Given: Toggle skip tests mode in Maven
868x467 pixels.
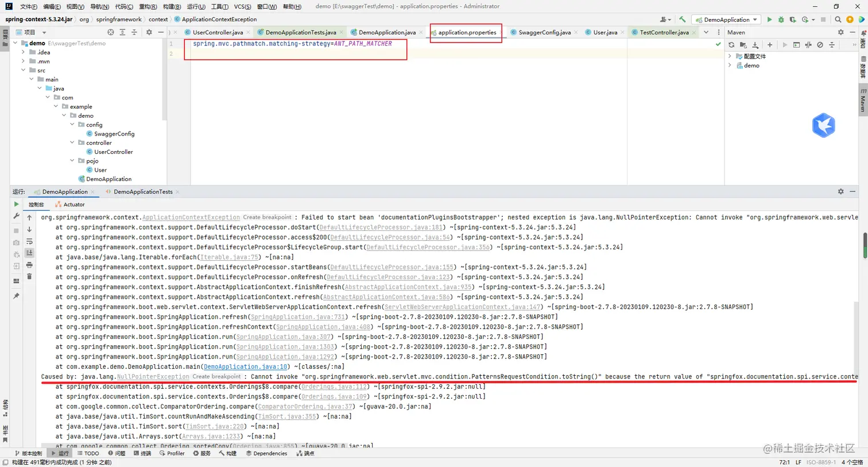Looking at the screenshot, I should [820, 45].
